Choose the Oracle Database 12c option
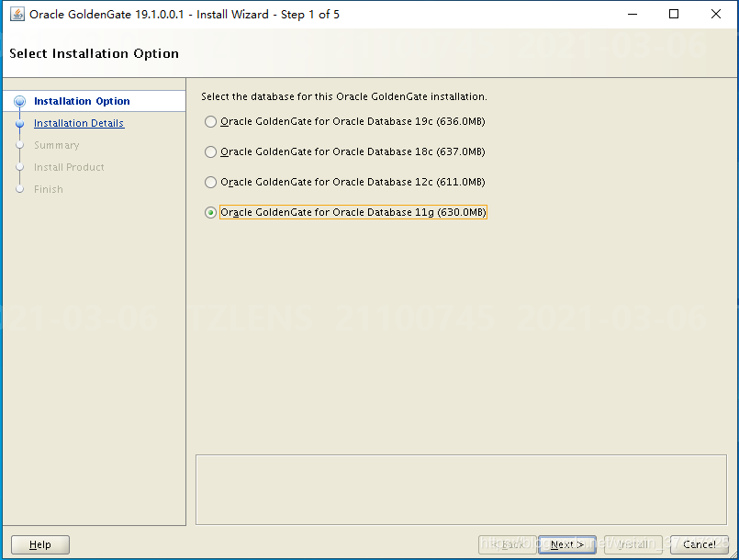The height and width of the screenshot is (560, 739). 210,182
